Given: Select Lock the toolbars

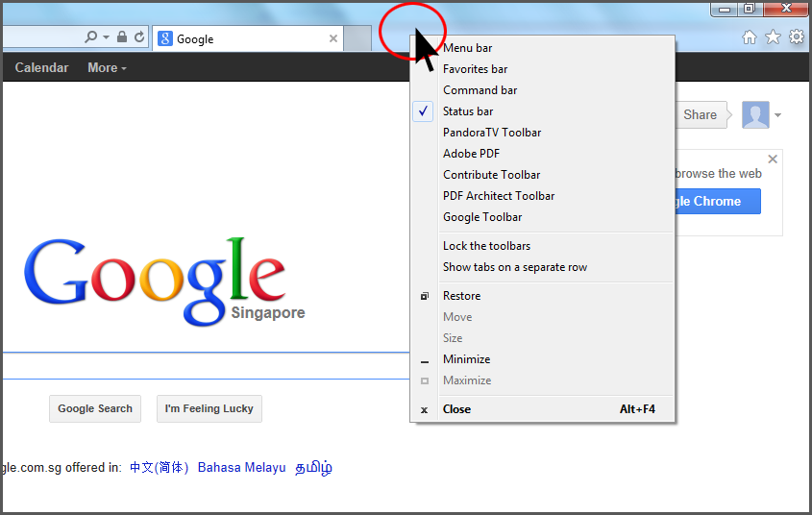Looking at the screenshot, I should pyautogui.click(x=543, y=246).
